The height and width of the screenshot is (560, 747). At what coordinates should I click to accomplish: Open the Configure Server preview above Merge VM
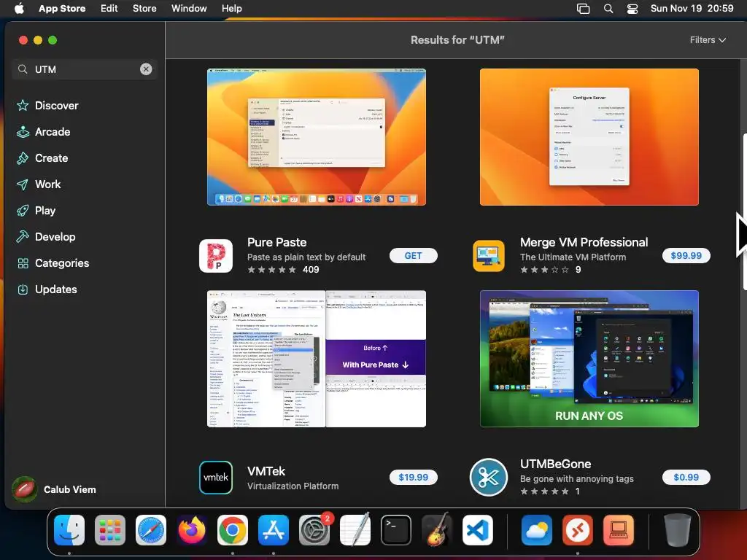(589, 137)
